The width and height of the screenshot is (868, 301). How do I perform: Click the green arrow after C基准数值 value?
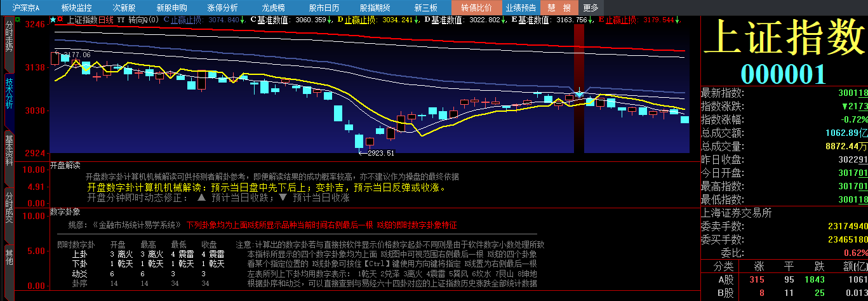pos(330,20)
